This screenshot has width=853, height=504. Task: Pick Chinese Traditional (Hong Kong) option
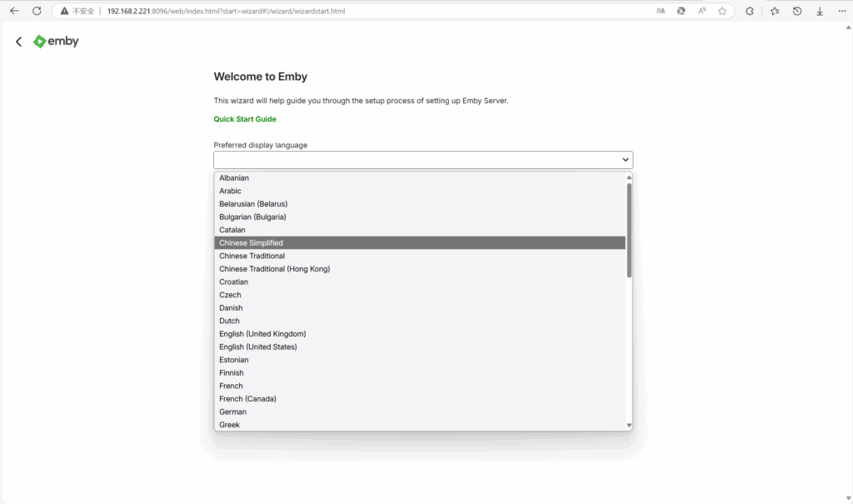(274, 269)
